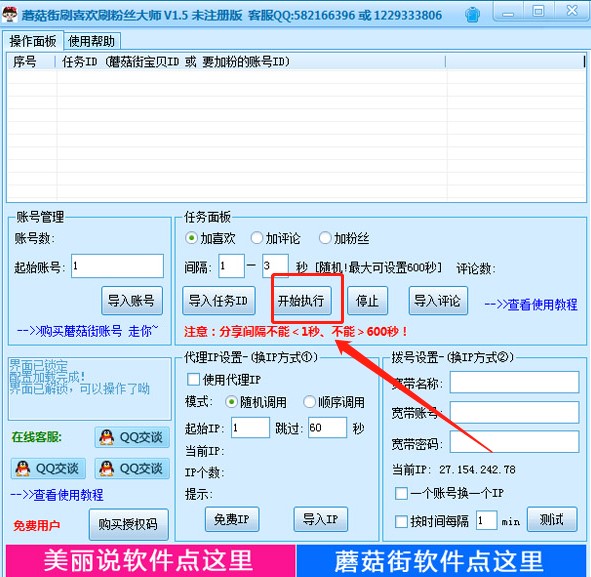Check 一个账号换一个IP checkbox
This screenshot has width=591, height=577.
(x=401, y=493)
